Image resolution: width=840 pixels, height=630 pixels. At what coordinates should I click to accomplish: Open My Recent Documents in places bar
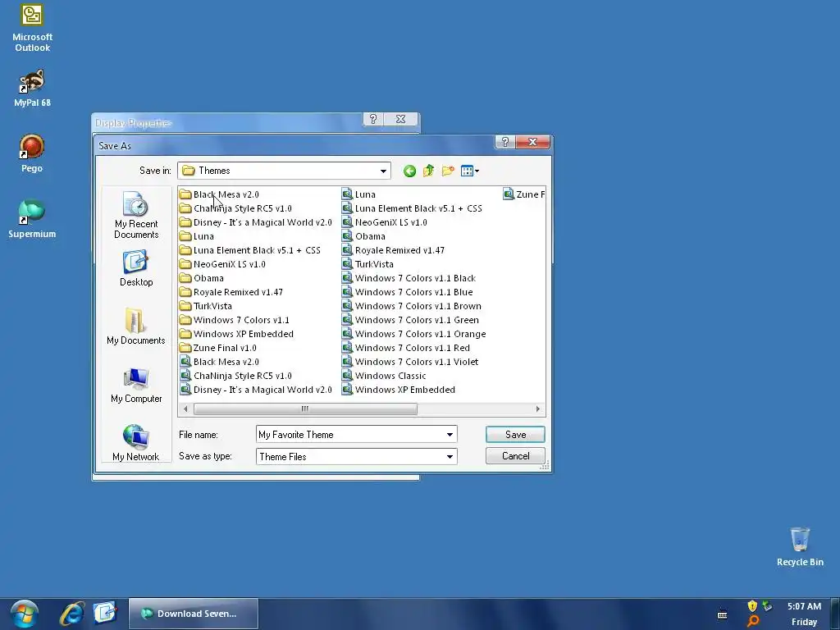(136, 214)
